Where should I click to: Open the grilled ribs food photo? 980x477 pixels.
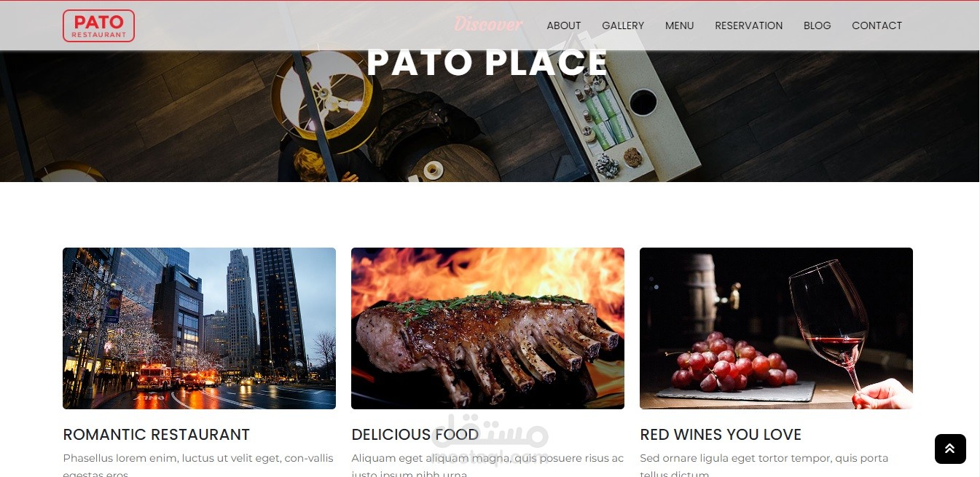tap(487, 328)
